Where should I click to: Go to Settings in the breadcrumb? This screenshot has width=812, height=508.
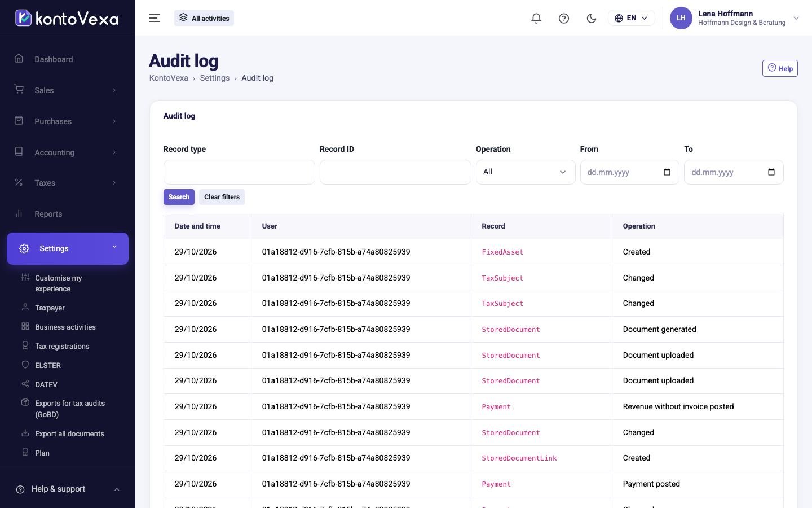[x=215, y=78]
